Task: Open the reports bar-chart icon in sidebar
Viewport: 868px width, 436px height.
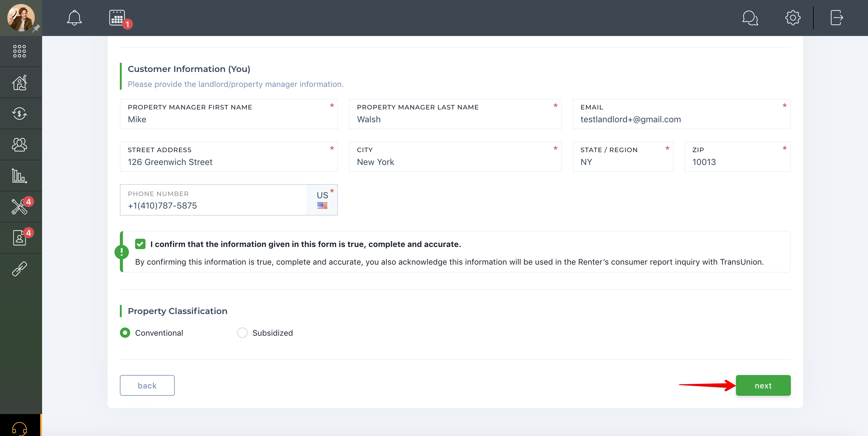Action: coord(20,176)
